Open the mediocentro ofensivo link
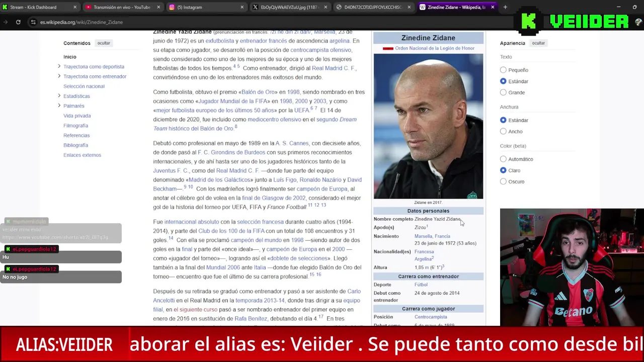644x362 pixels. coord(274,119)
